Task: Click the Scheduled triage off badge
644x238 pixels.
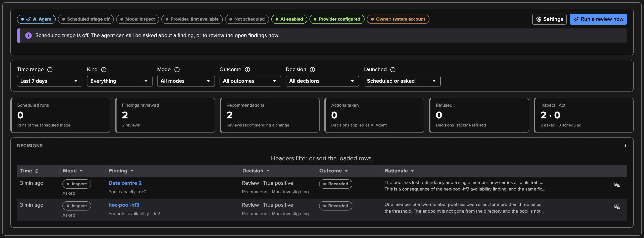Action: pos(86,19)
